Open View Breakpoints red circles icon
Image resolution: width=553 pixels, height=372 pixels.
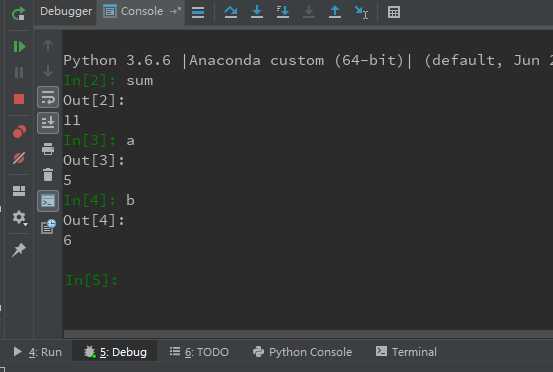point(19,132)
